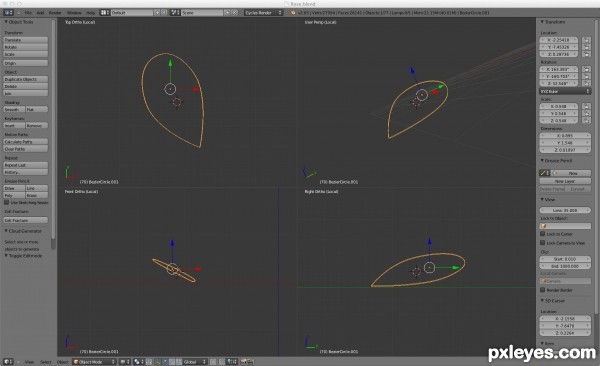The width and height of the screenshot is (600, 366).
Task: Open the Render menu
Action: coord(55,13)
